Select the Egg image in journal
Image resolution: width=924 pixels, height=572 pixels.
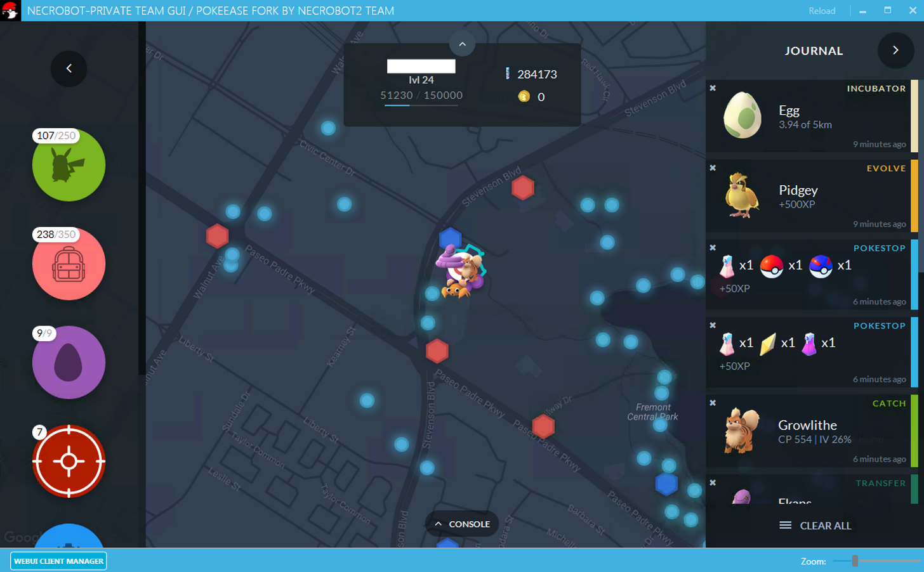pos(742,115)
